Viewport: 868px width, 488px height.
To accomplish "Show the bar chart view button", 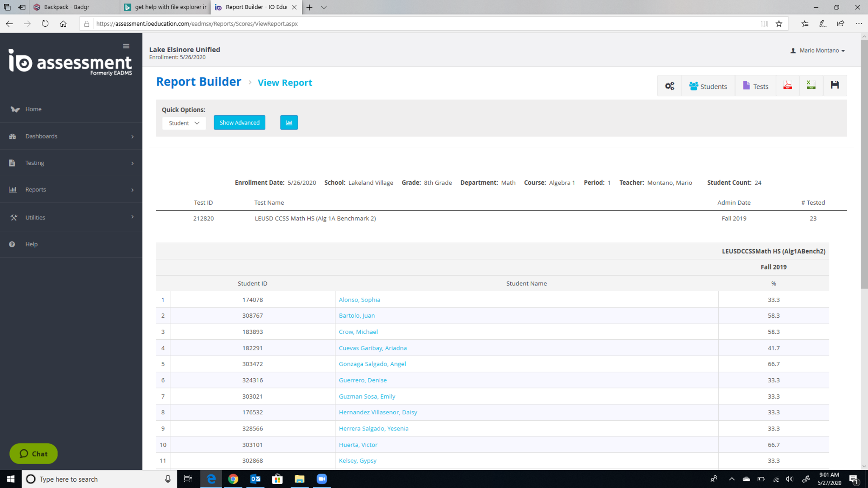I will (289, 122).
